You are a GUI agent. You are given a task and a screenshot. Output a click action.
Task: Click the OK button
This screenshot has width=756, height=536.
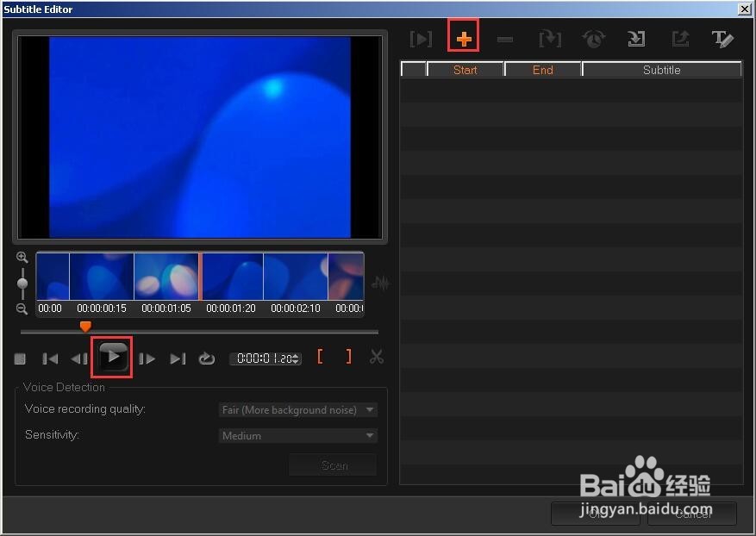596,514
